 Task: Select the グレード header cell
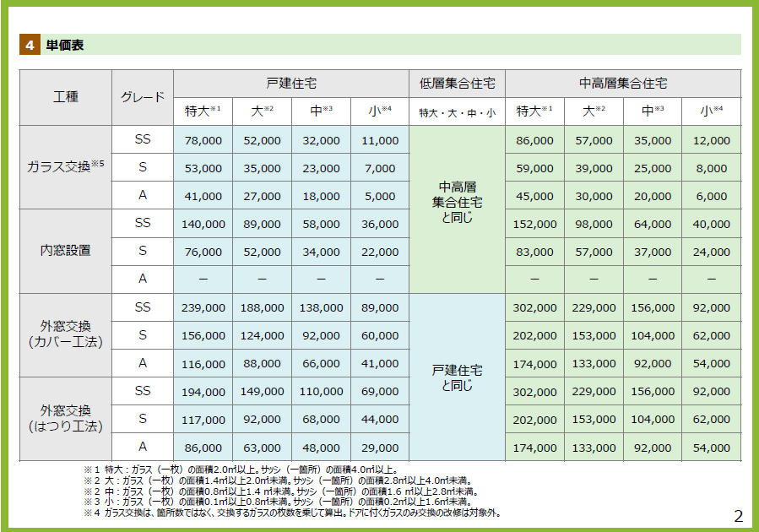142,97
